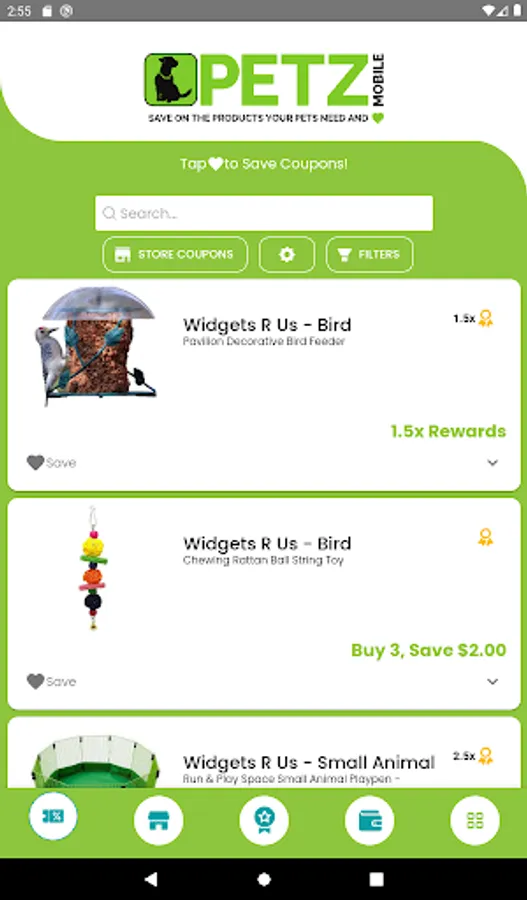This screenshot has height=900, width=527.
Task: Tap the Android back navigation button
Action: (151, 879)
